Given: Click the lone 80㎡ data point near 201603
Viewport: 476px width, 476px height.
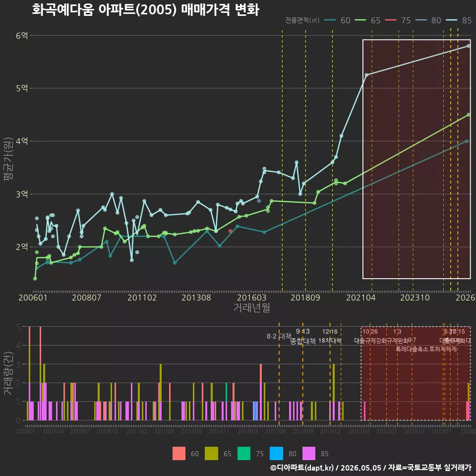Looking at the screenshot, I should pyautogui.click(x=259, y=201).
